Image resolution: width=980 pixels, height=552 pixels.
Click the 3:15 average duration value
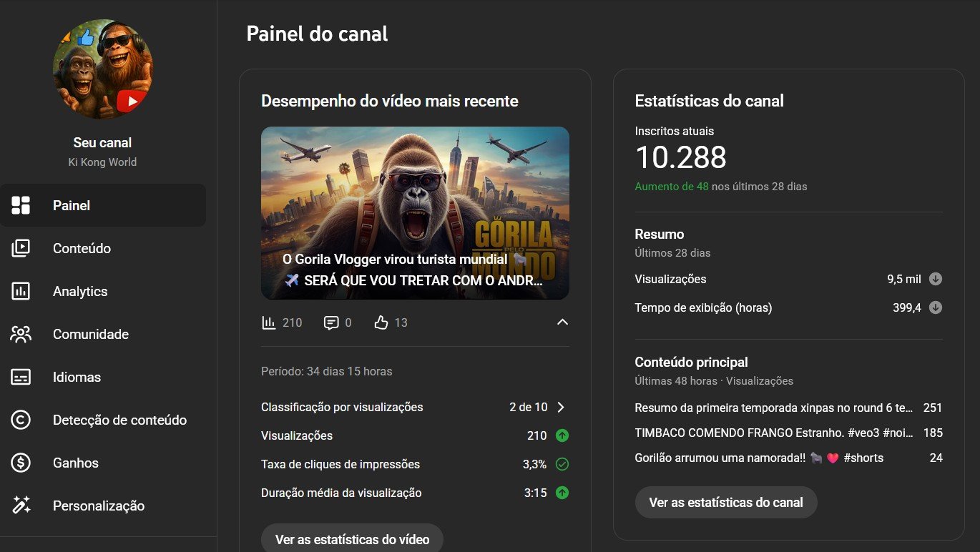coord(536,493)
